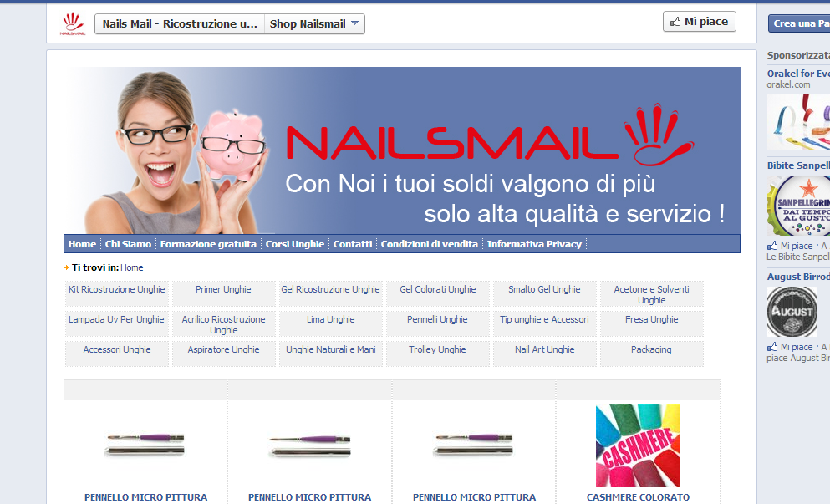Click orakel.com ad thumbnail
Screen dimensions: 830x504
[x=798, y=123]
